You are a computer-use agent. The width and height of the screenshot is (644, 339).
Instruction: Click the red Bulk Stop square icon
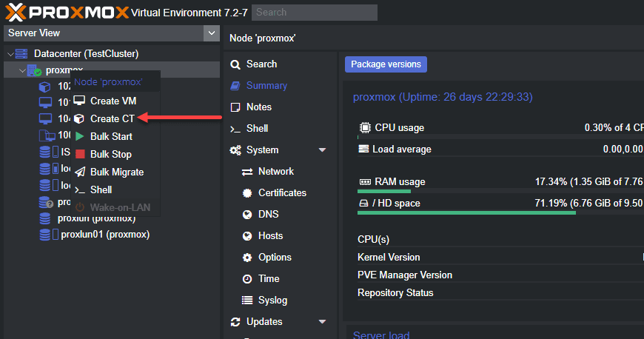click(79, 154)
